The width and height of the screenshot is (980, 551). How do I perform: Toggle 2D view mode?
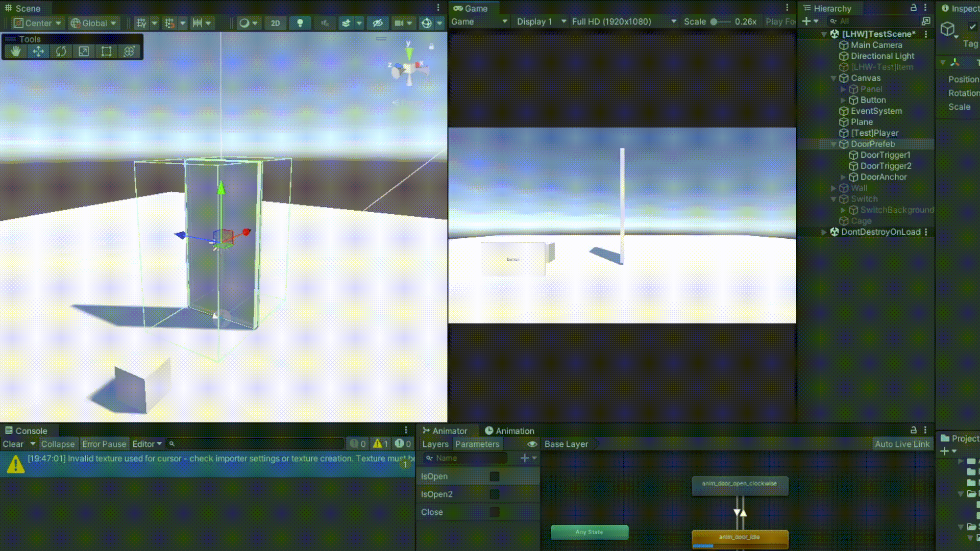pos(275,23)
